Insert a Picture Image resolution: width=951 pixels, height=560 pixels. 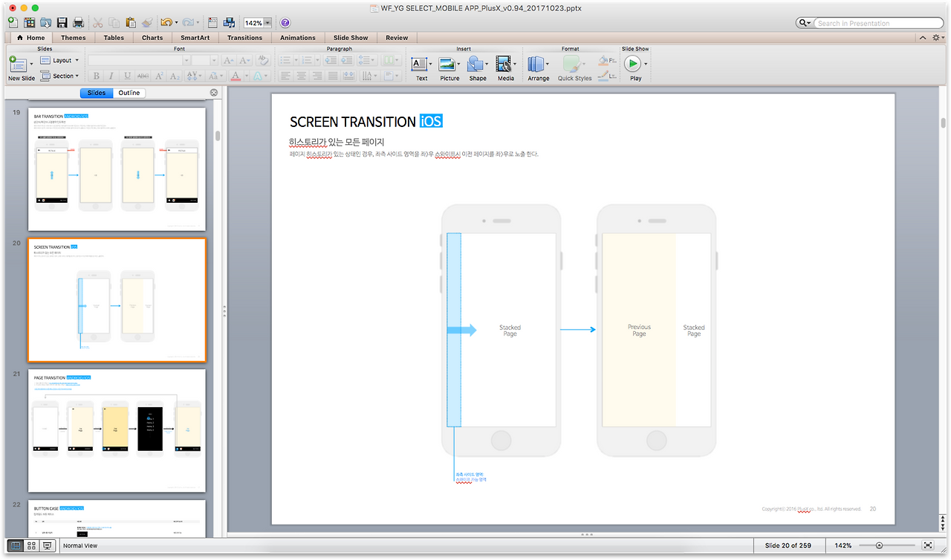449,68
